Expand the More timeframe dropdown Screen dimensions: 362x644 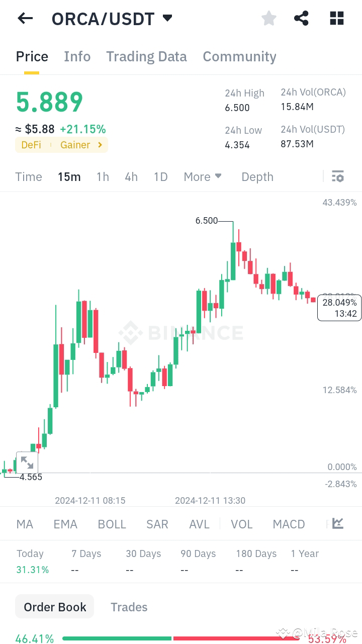[x=202, y=176]
